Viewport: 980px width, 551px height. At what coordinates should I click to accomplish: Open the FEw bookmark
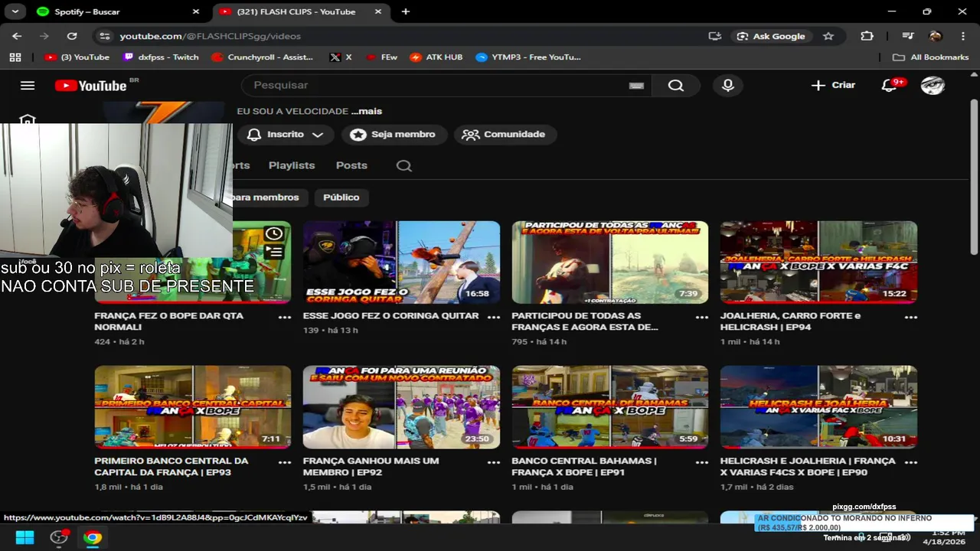(x=381, y=57)
